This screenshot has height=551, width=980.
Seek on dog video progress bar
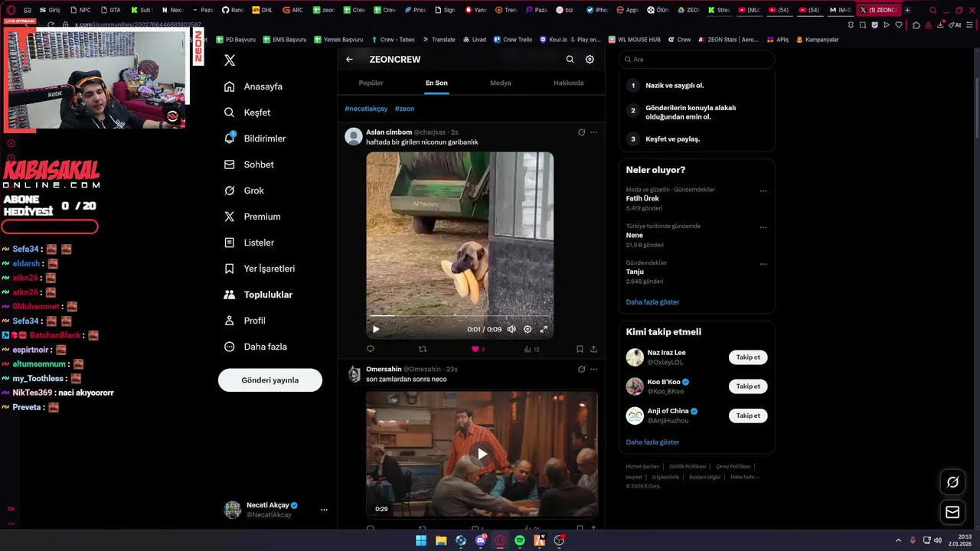(460, 315)
